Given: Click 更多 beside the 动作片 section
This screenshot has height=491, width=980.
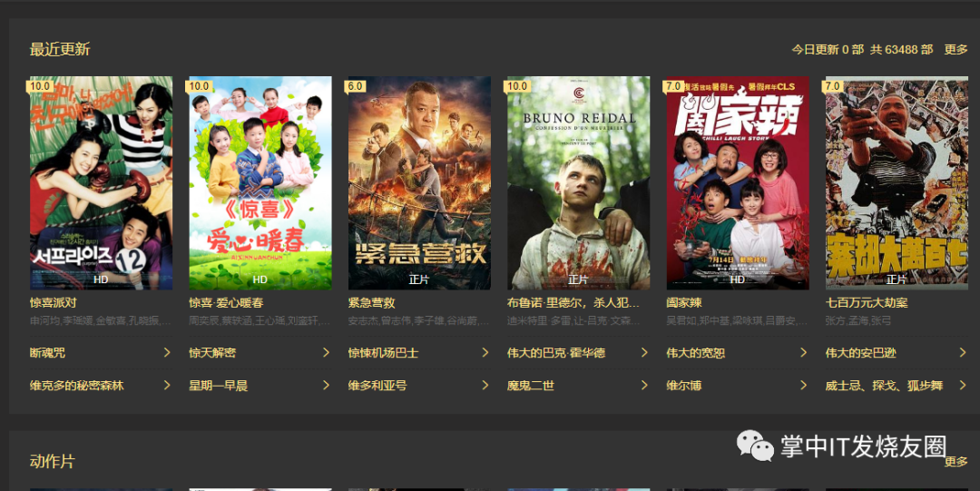Looking at the screenshot, I should tap(955, 462).
